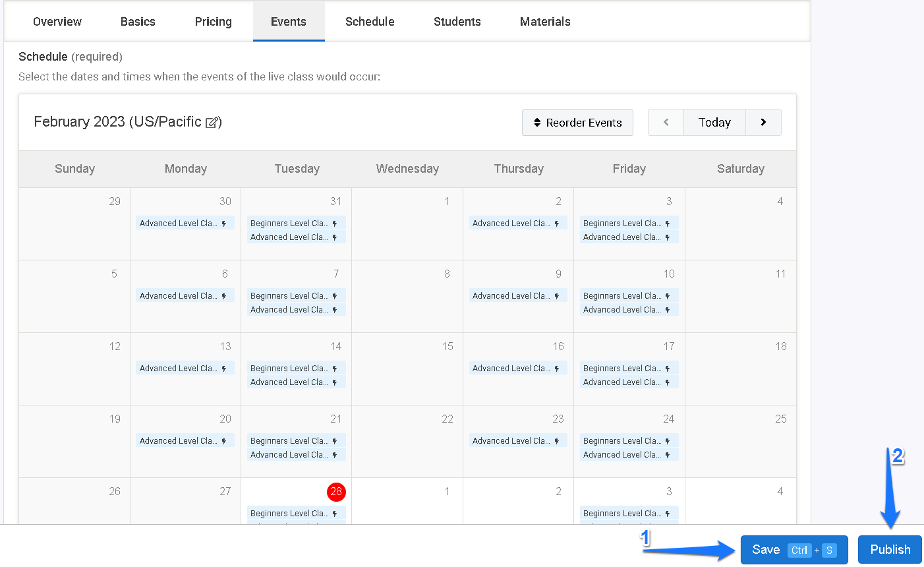The height and width of the screenshot is (567, 924).
Task: Go to the next month arrow
Action: point(763,123)
